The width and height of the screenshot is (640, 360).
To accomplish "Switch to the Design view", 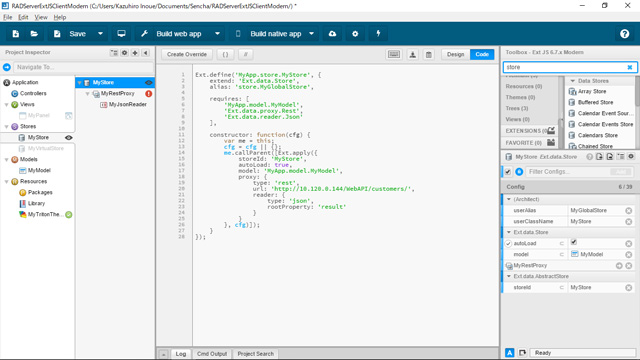I will [x=456, y=54].
